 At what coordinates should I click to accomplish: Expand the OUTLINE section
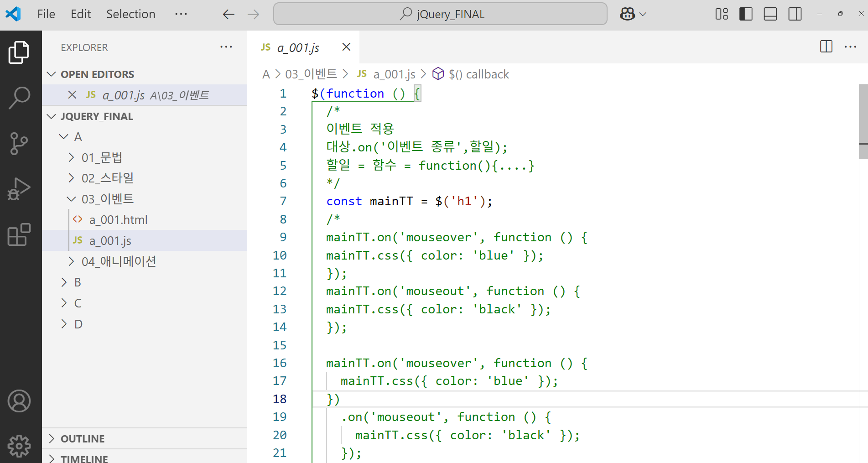83,439
